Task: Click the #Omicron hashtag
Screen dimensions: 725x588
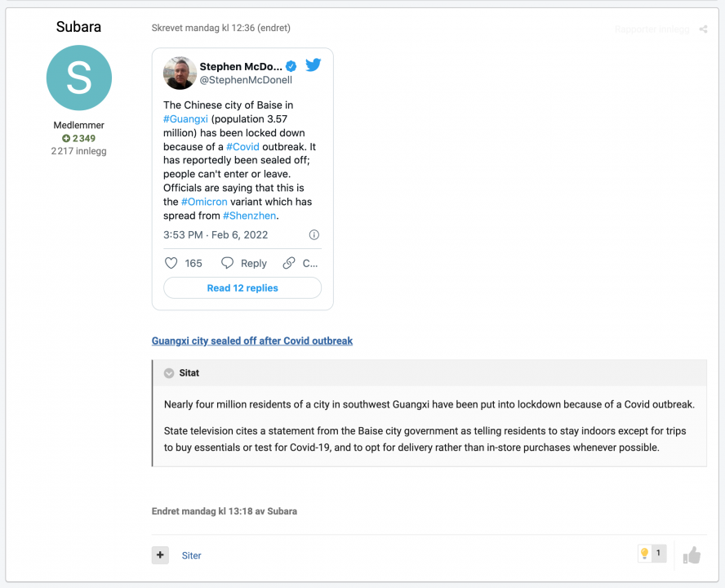Action: click(x=204, y=202)
